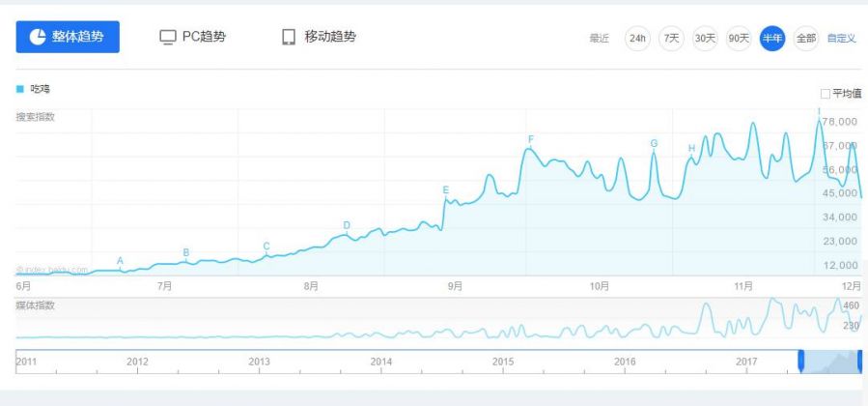Click the 7月 axis label
The image size is (868, 406).
point(164,286)
